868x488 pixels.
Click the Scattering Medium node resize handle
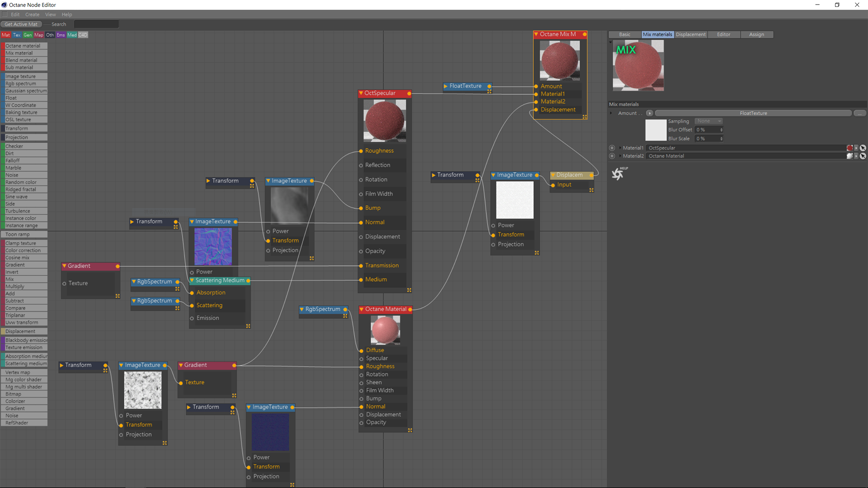[248, 326]
